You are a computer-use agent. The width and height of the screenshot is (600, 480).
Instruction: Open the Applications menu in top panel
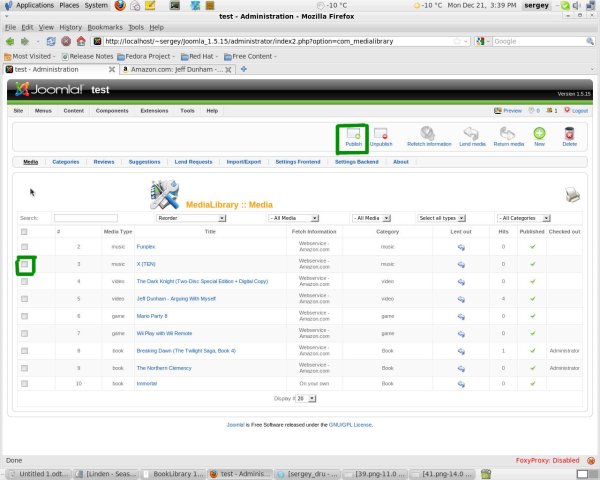point(34,5)
